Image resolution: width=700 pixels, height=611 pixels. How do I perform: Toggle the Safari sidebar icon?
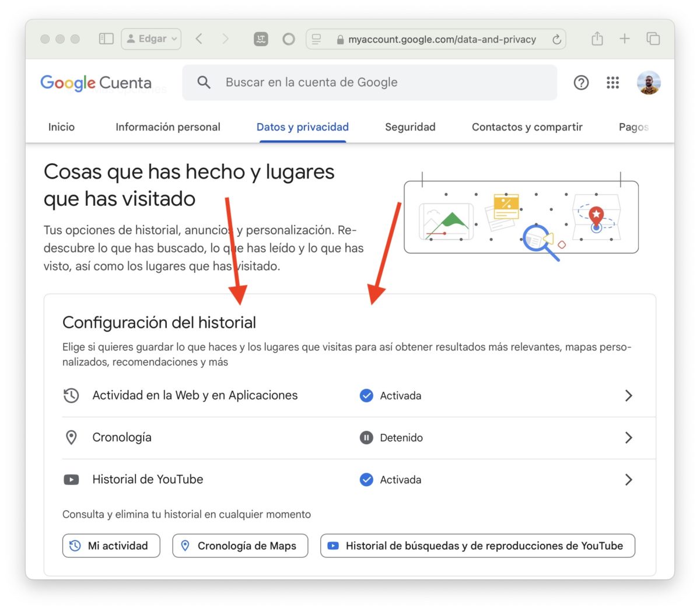point(106,39)
